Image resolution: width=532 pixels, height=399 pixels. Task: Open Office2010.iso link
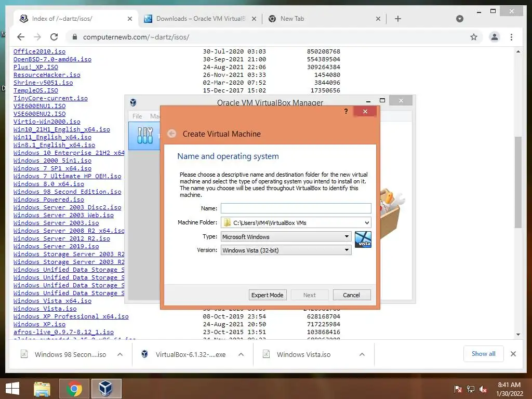(39, 51)
